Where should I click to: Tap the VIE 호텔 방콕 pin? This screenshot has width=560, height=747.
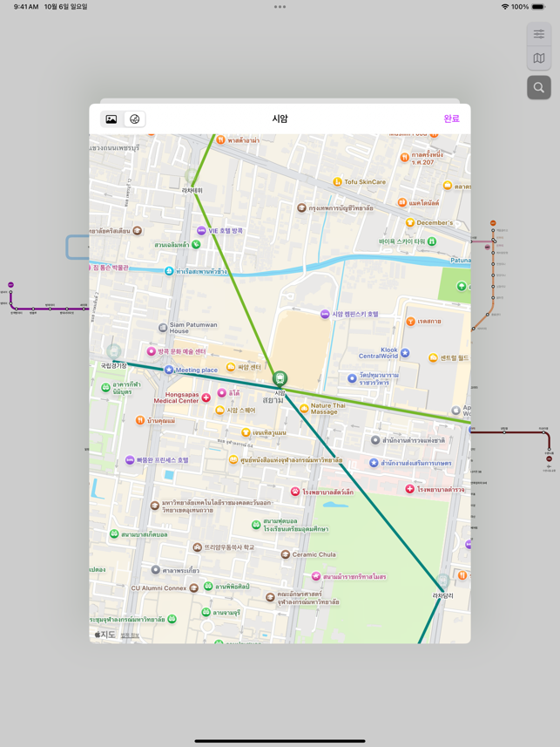click(x=201, y=231)
